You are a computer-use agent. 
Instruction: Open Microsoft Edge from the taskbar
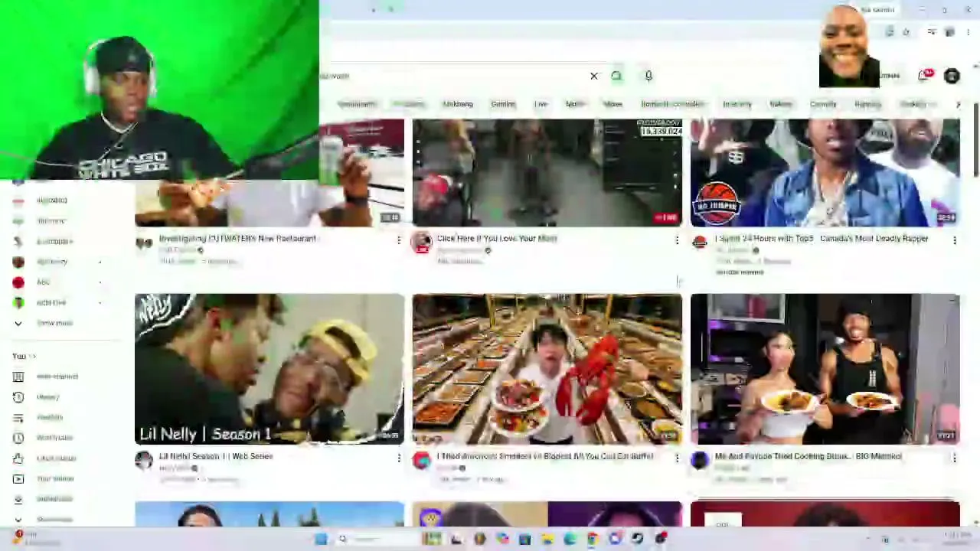pos(570,540)
